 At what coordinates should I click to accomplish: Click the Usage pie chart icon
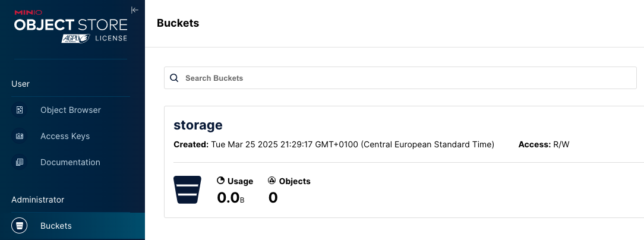coord(221,181)
